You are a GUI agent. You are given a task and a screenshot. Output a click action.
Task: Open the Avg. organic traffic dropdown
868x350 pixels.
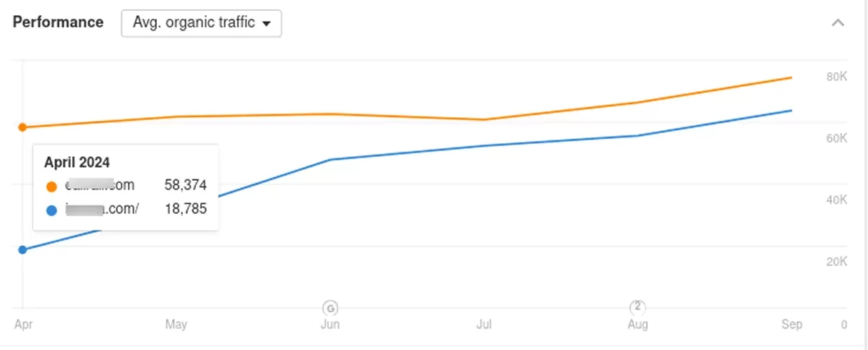tap(201, 23)
